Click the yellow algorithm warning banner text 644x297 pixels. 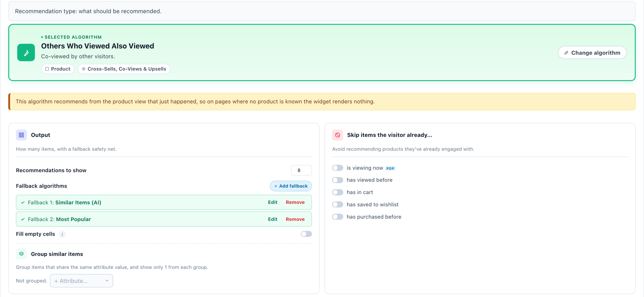point(195,102)
